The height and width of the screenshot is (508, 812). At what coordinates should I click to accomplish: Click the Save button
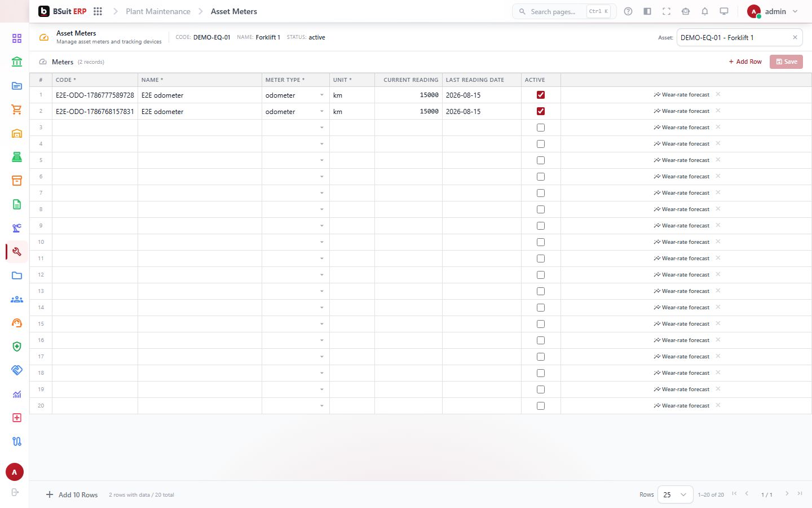pos(786,62)
